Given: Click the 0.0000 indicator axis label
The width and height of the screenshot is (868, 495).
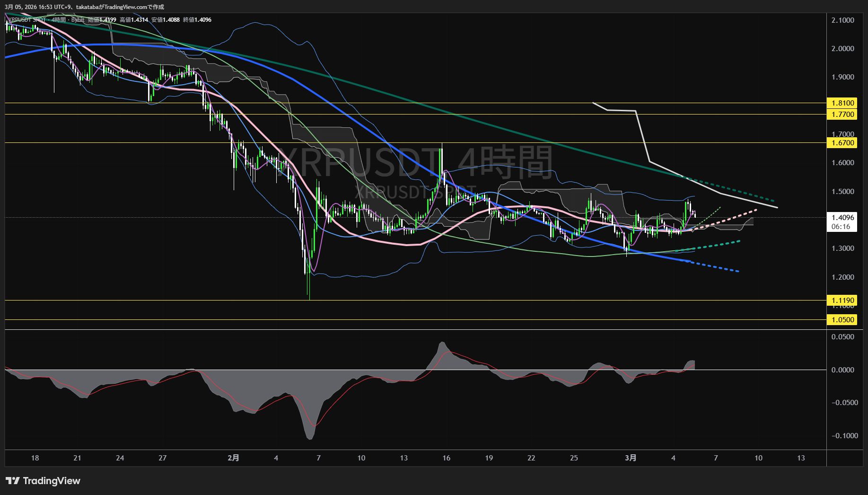Looking at the screenshot, I should tap(842, 370).
